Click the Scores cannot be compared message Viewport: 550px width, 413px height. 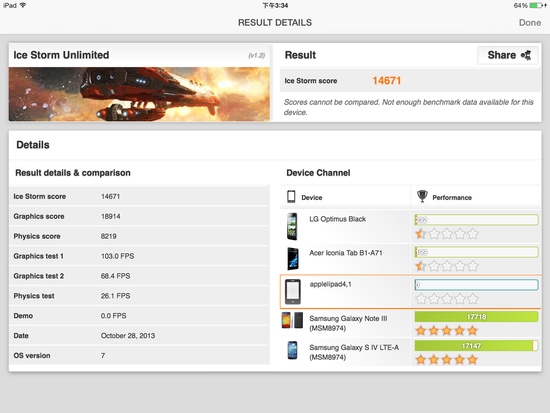pos(409,107)
